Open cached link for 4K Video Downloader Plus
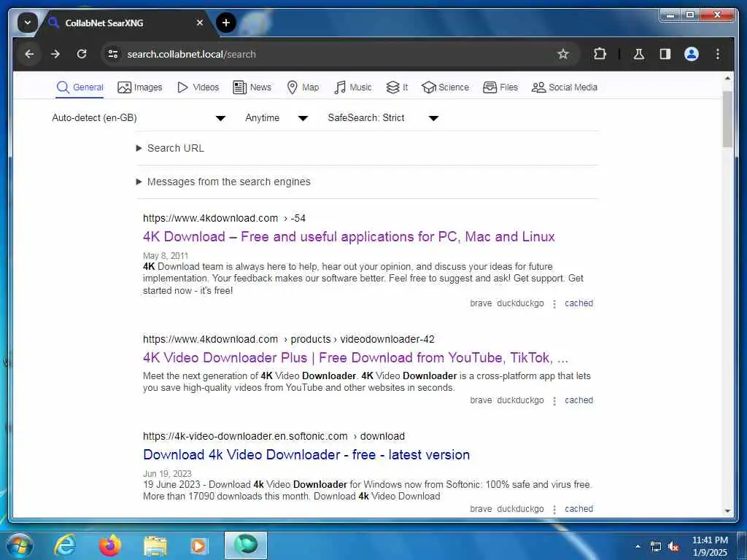Screen dimensions: 747x560 (x=578, y=400)
